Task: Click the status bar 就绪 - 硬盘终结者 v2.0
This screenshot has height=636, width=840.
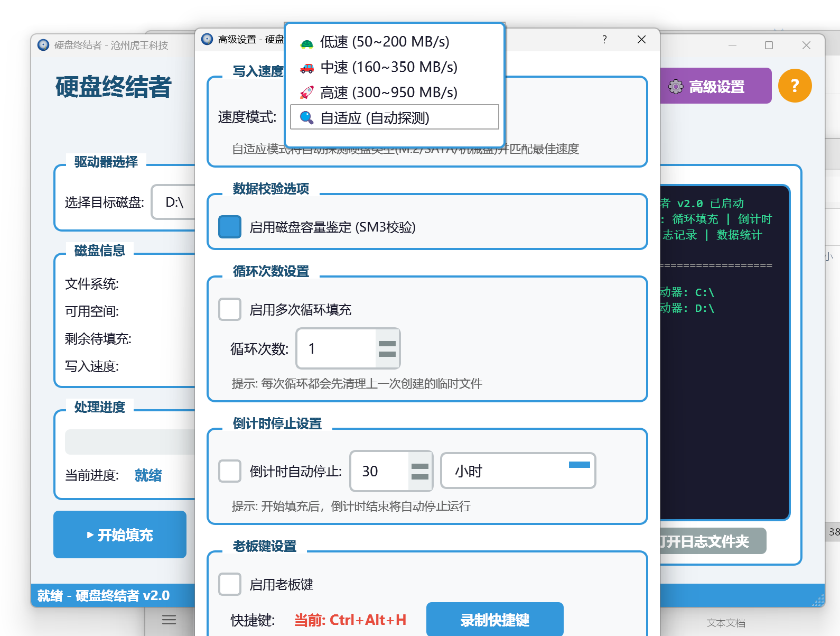Action: coord(104,596)
